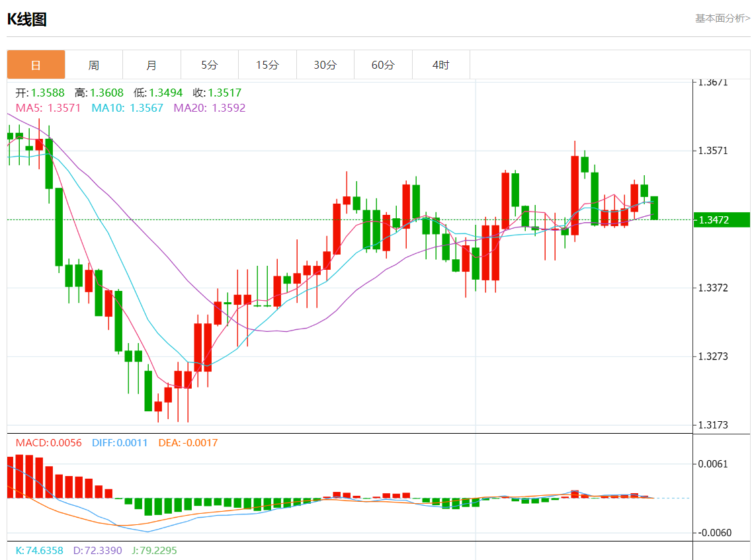Open the 4时 timeframe tab
This screenshot has height=560, width=752.
(x=441, y=65)
